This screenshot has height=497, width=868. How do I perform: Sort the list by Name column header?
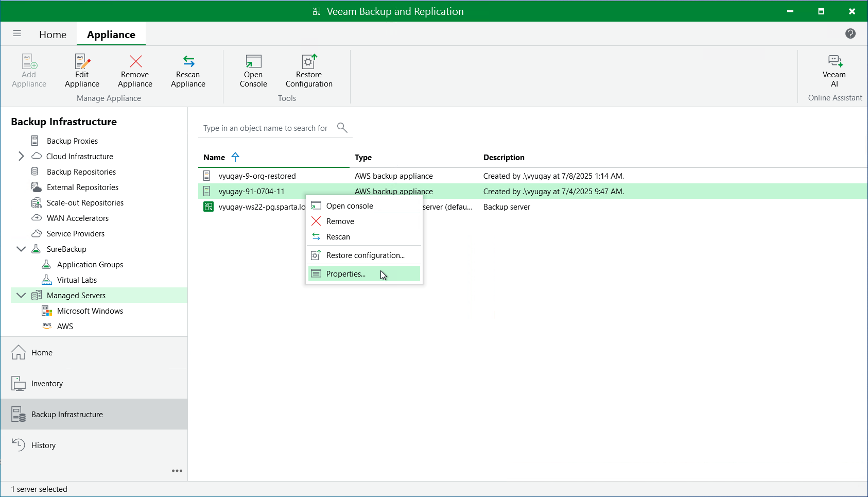214,158
